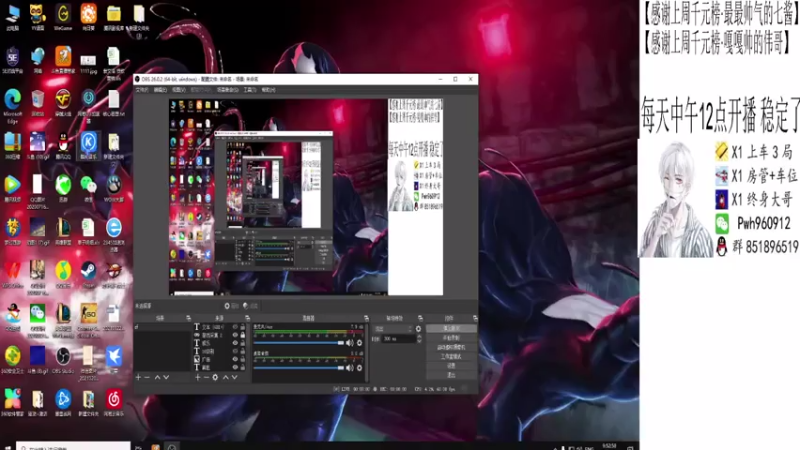The height and width of the screenshot is (450, 800).
Task: Toggle visibility of 广告 source
Action: pos(235,360)
